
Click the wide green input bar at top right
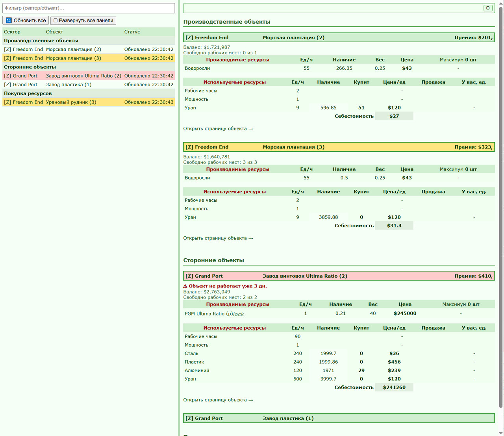339,8
